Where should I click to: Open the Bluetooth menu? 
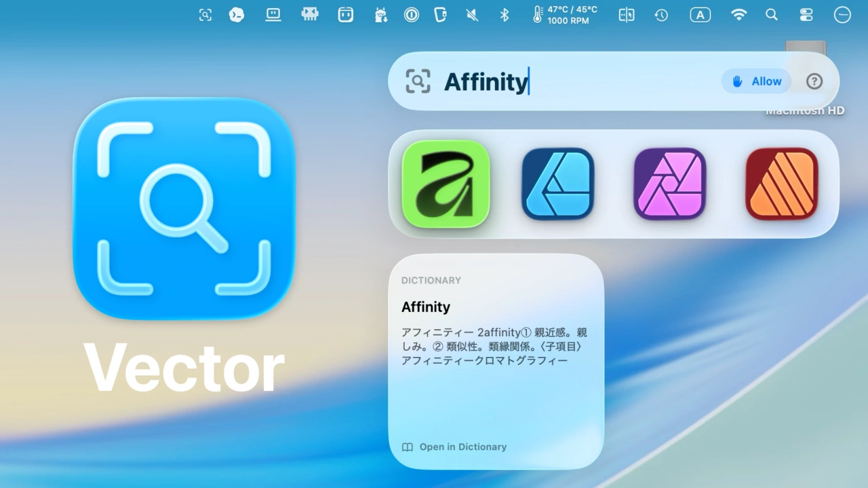coord(504,15)
